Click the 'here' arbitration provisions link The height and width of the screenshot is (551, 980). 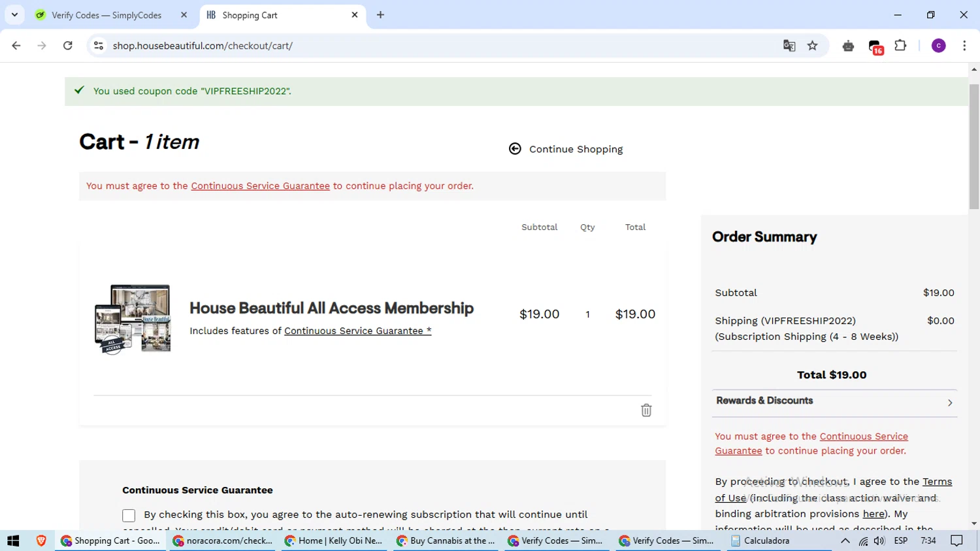(874, 514)
